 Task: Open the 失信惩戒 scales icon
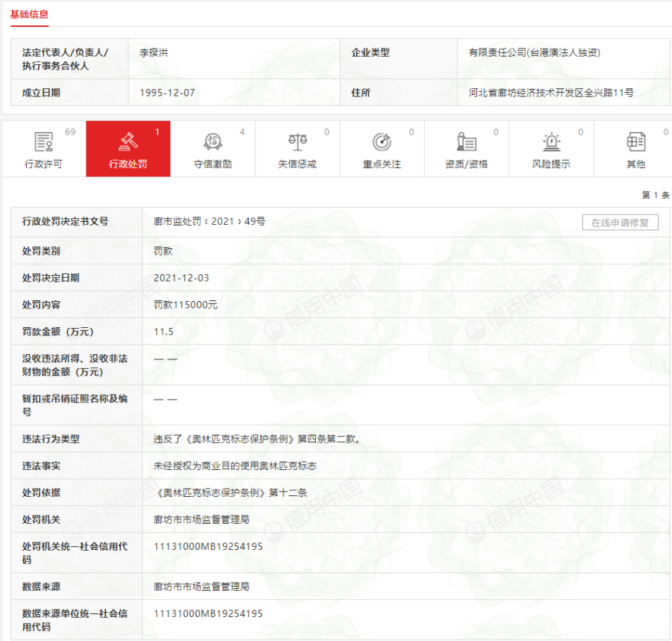coord(297,142)
